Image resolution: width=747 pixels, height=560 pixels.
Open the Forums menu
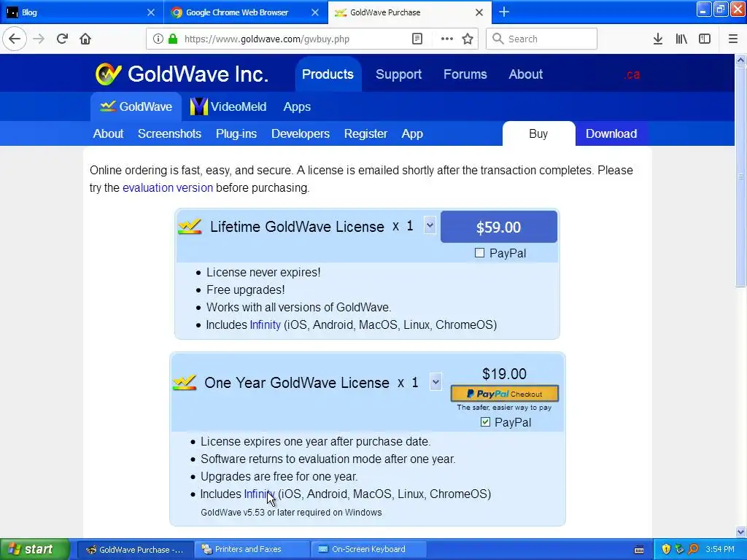[465, 74]
